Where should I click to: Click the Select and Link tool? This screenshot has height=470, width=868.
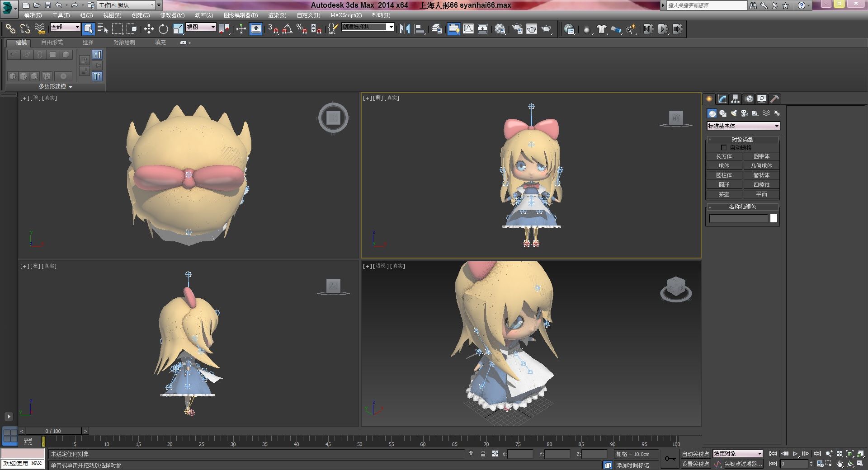[10, 29]
